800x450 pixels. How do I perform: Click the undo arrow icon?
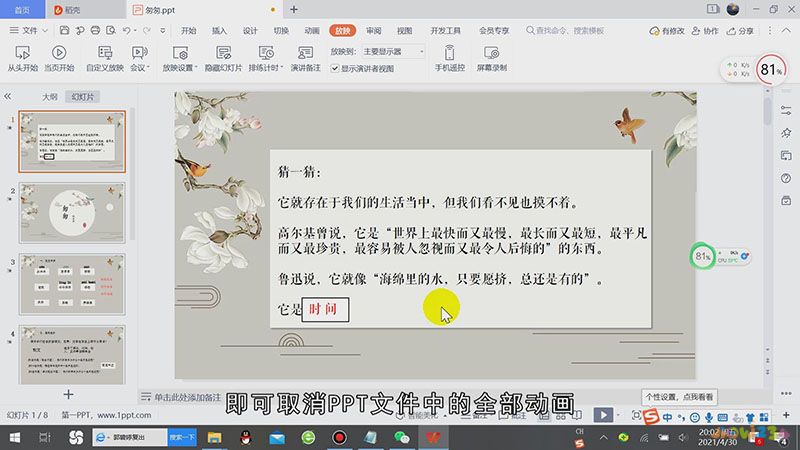127,31
